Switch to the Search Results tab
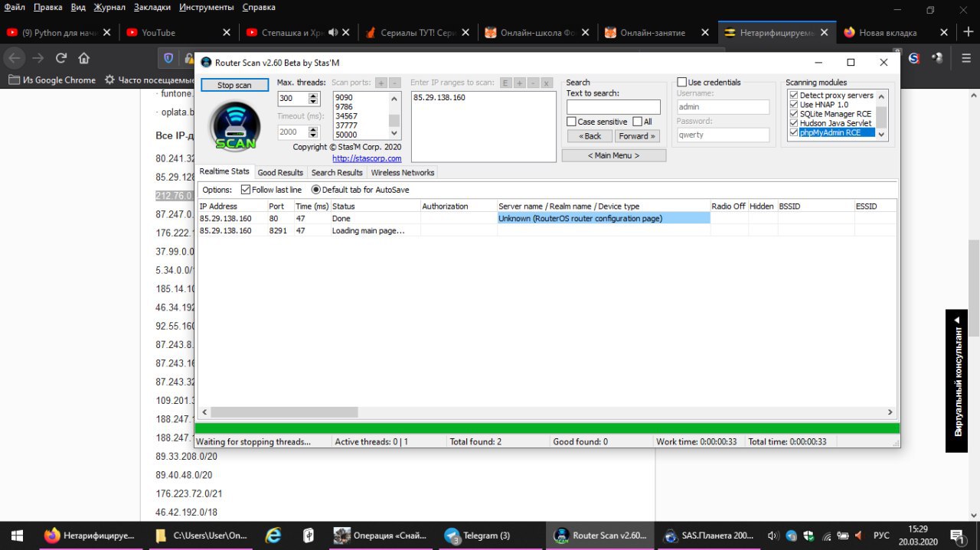 coord(337,173)
